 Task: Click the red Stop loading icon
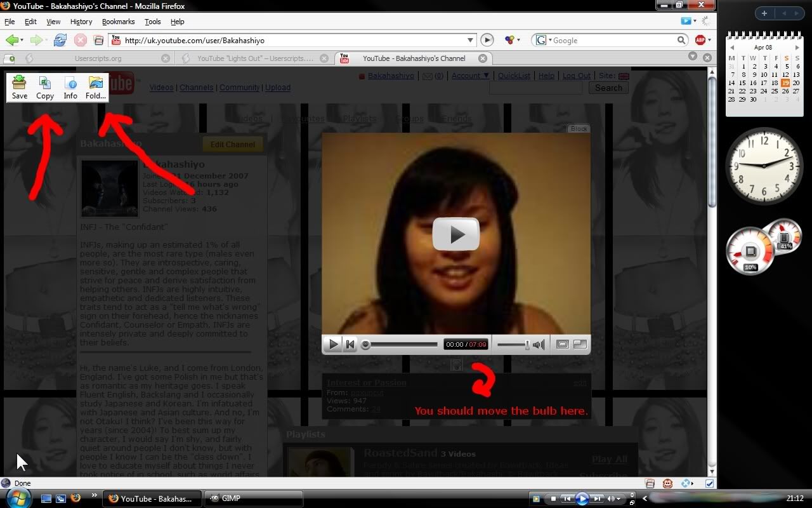pyautogui.click(x=81, y=40)
